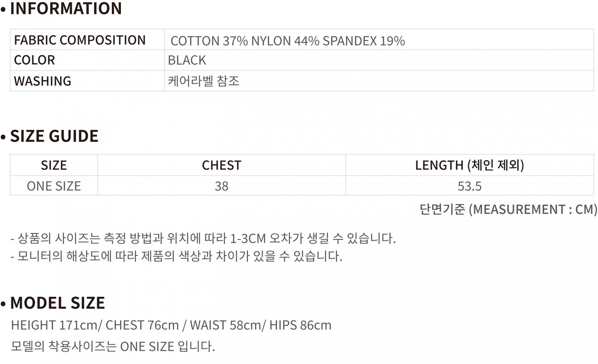Image resolution: width=598 pixels, height=364 pixels.
Task: Click the COLOR row label
Action: coord(35,60)
